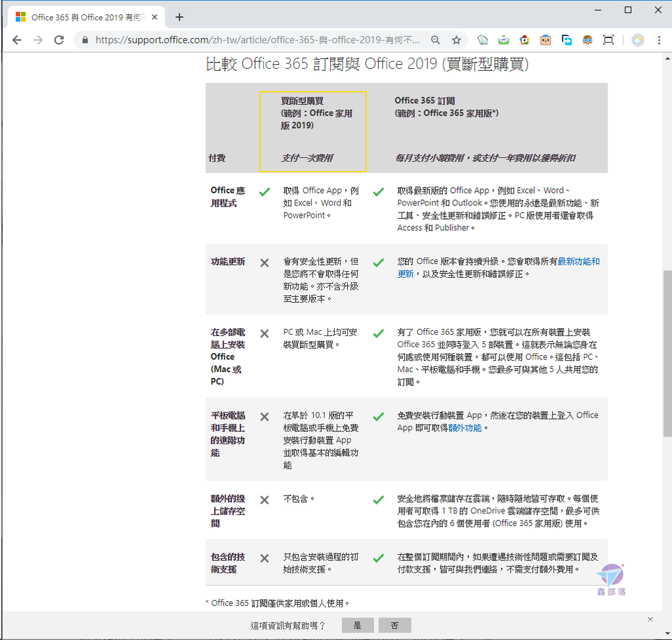Screen dimensions: 672x640
Task: Select the Office 365 與 Office 2019 tab
Action: point(86,17)
